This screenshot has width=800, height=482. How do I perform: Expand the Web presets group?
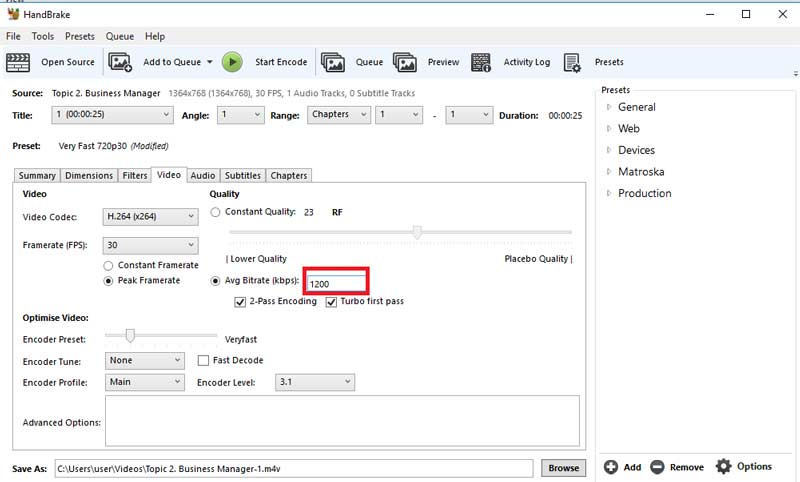pos(609,129)
